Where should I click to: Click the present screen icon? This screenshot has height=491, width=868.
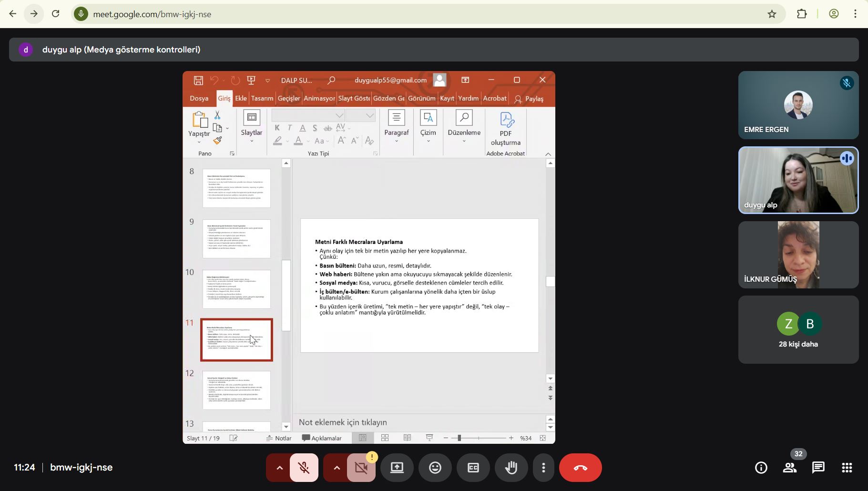pos(397,468)
